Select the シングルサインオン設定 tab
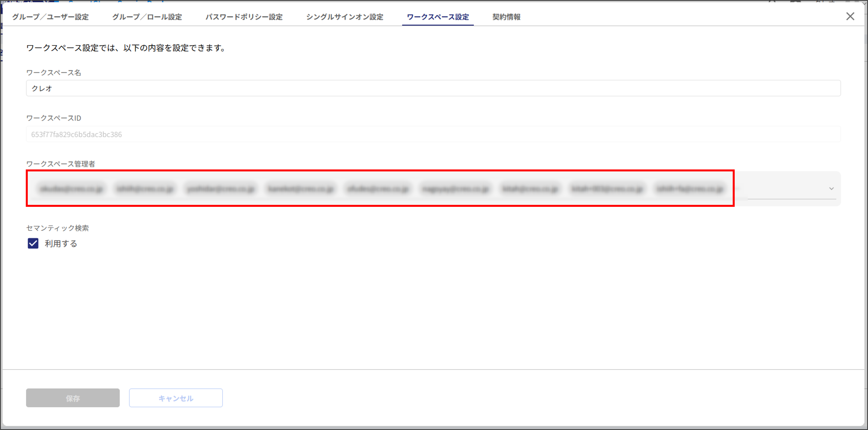Viewport: 868px width, 430px height. [344, 17]
